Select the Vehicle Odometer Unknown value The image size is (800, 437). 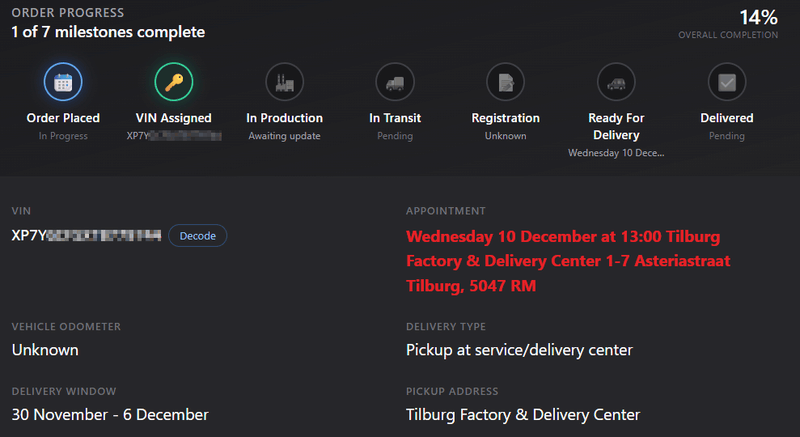45,350
